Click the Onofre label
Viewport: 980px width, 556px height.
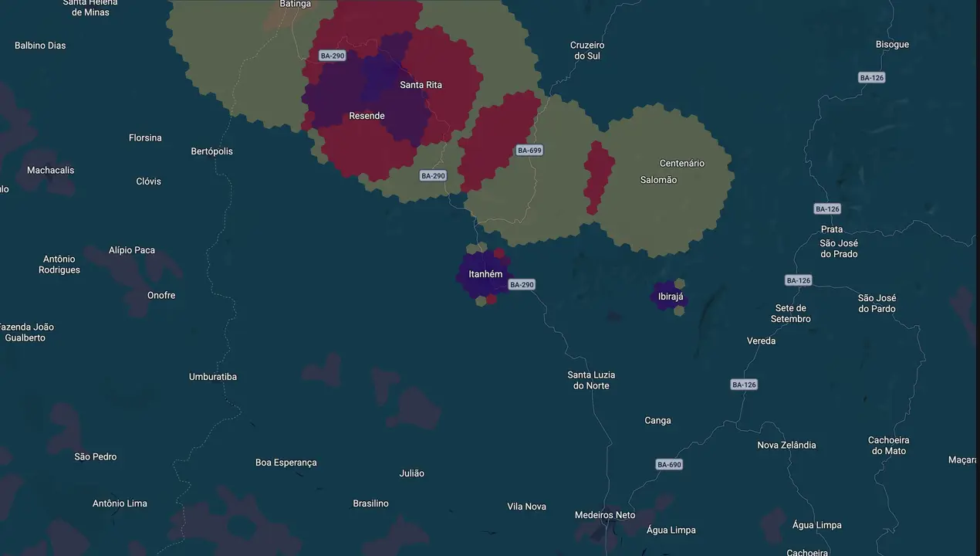[161, 296]
